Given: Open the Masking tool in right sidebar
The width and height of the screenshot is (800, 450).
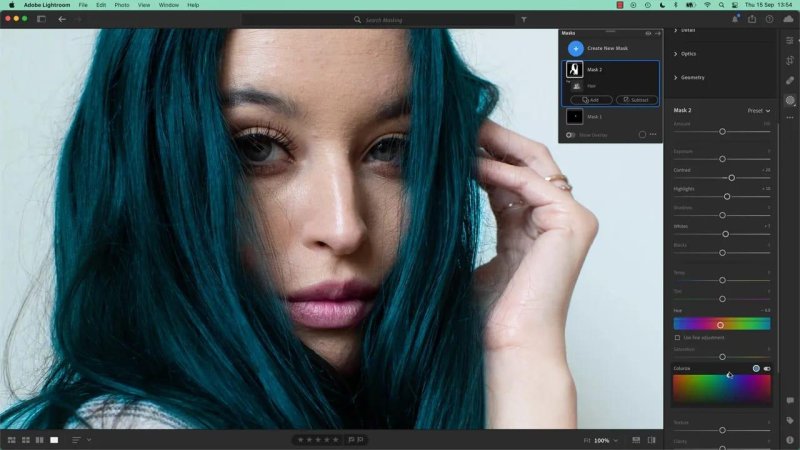Looking at the screenshot, I should tap(790, 101).
